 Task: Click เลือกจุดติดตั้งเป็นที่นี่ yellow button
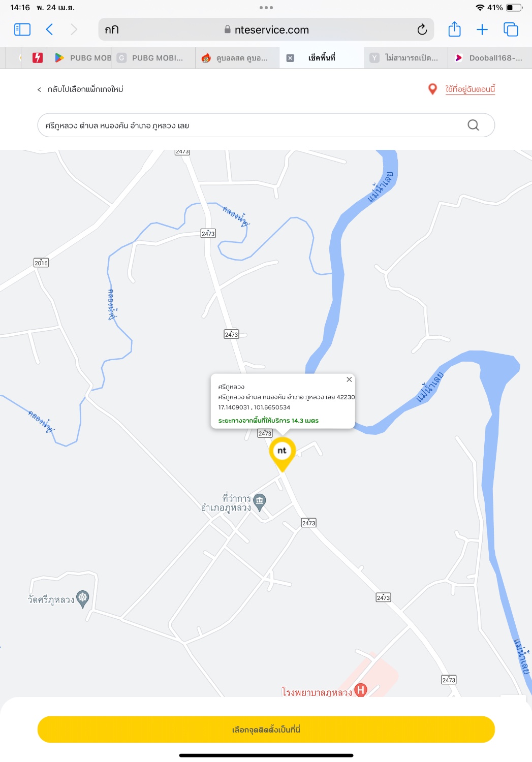266,729
